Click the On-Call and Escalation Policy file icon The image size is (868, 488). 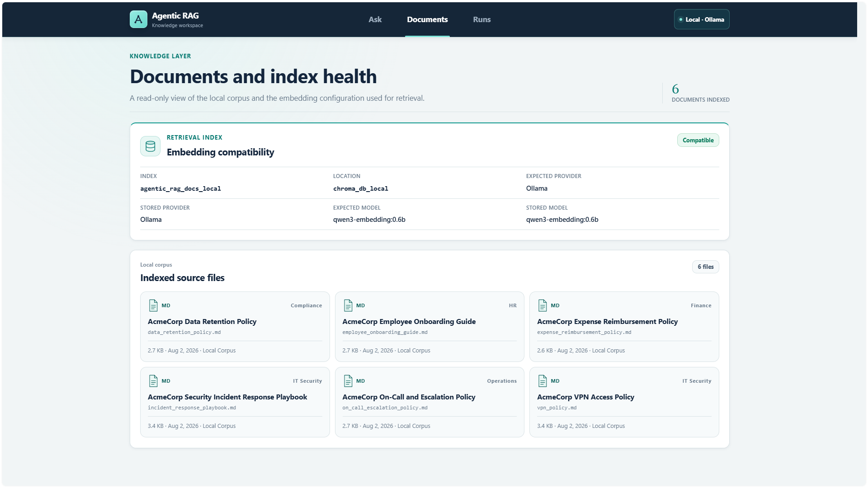click(x=348, y=381)
